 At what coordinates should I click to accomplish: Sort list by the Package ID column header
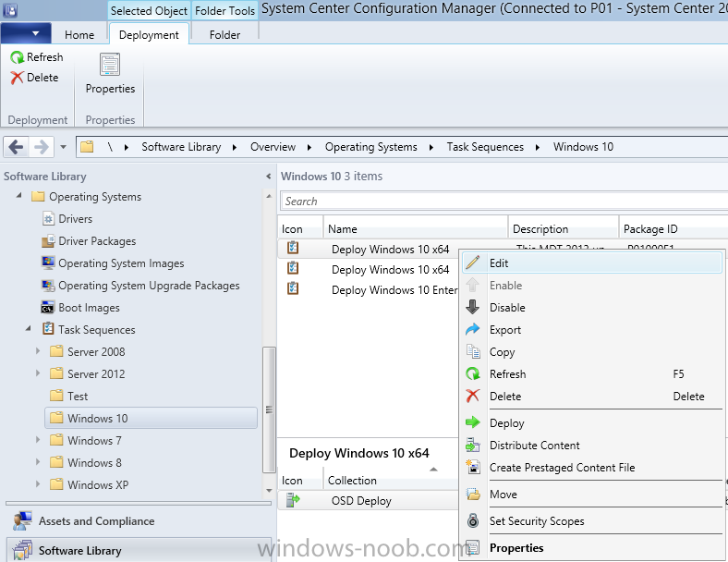(673, 229)
